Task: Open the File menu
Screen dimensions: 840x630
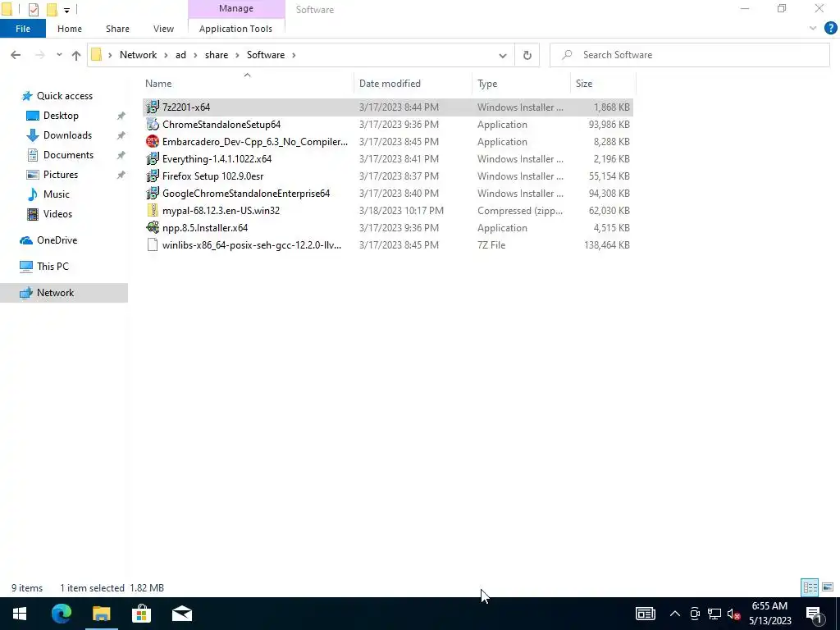Action: pyautogui.click(x=23, y=29)
